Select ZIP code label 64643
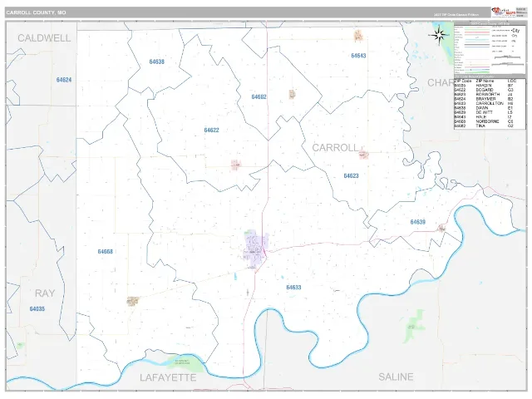This screenshot has width=532, height=399. [358, 56]
